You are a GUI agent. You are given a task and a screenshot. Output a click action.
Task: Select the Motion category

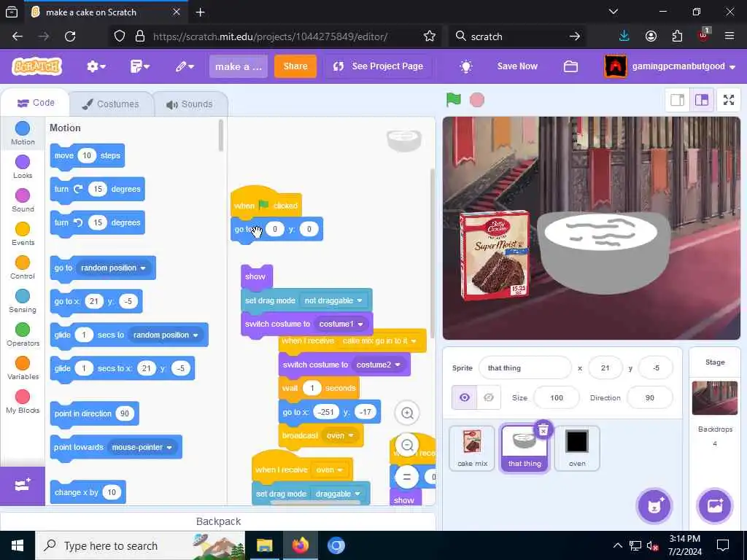pyautogui.click(x=23, y=133)
